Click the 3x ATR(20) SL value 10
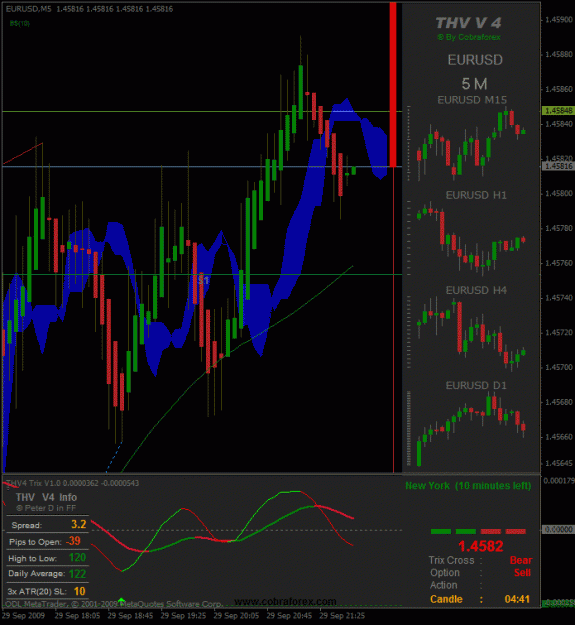Image resolution: width=575 pixels, height=625 pixels. [x=80, y=591]
